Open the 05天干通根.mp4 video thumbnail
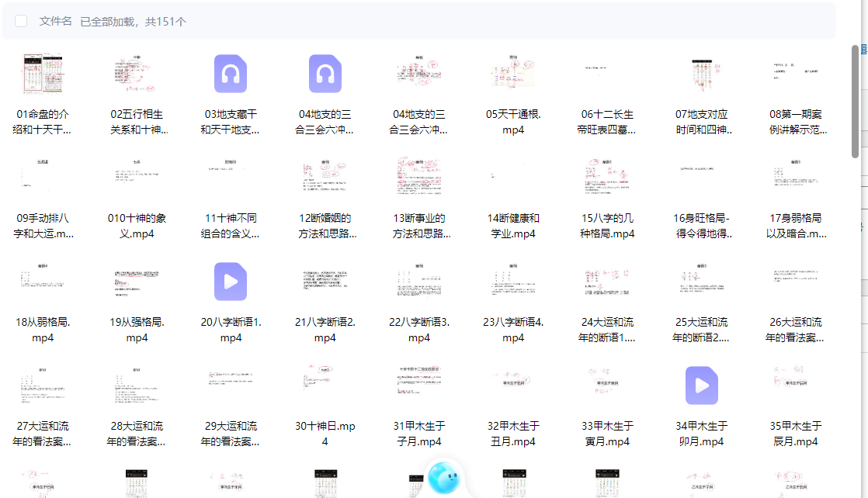Screen dimensions: 868x498 513,74
